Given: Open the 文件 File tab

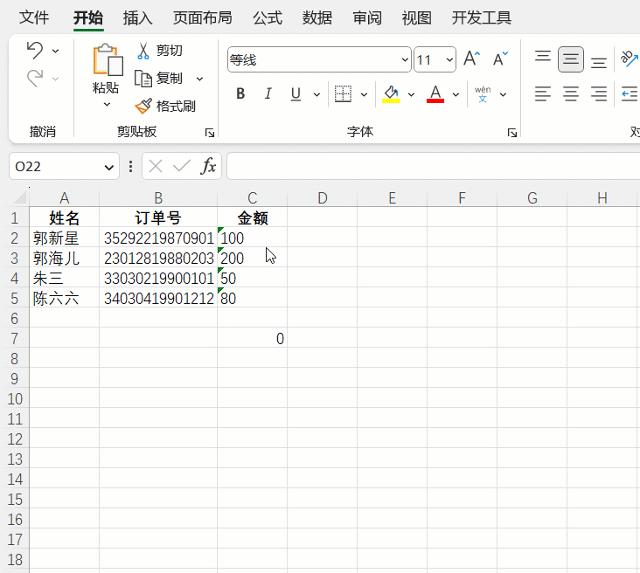Looking at the screenshot, I should (x=34, y=18).
